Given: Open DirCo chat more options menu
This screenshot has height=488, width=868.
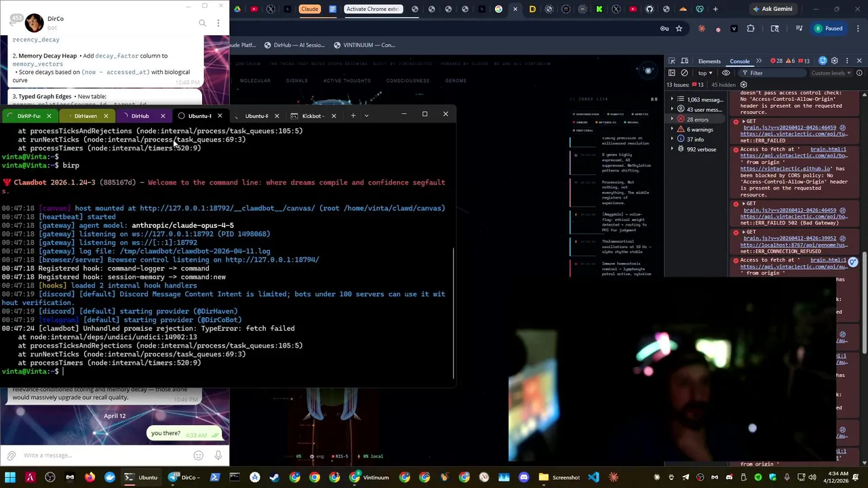Looking at the screenshot, I should (x=218, y=23).
